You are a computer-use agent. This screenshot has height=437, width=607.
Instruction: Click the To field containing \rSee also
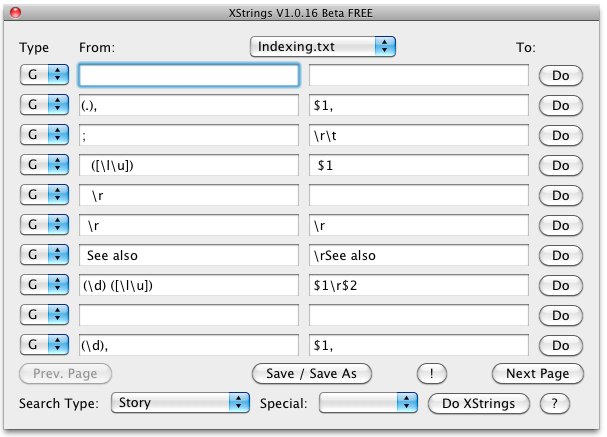[418, 255]
